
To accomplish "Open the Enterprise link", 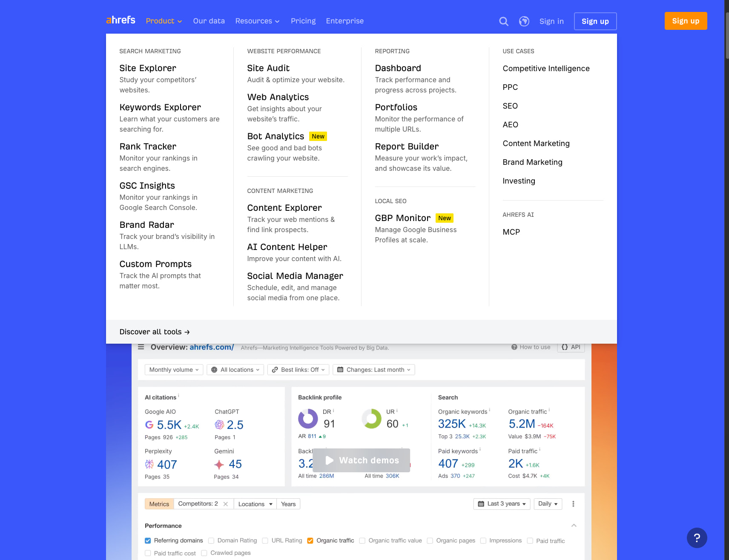I will click(345, 21).
